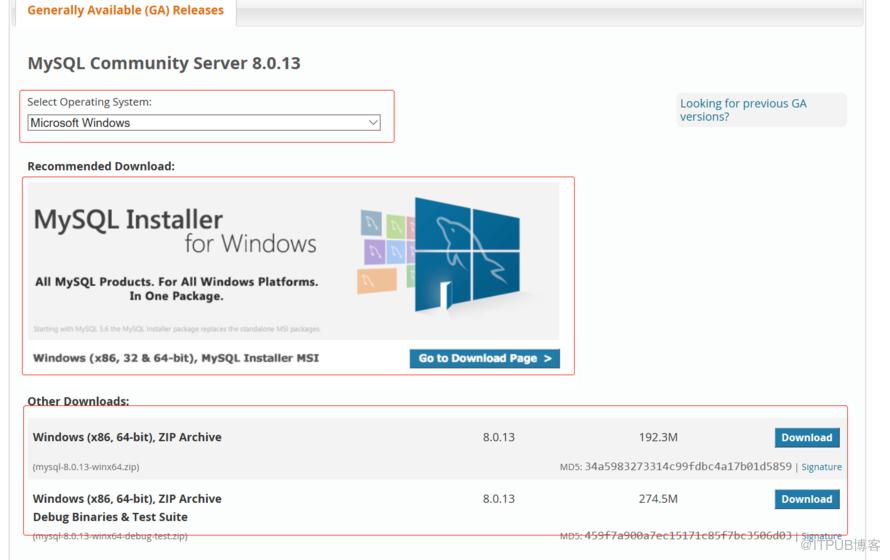Viewport: 890px width, 560px height.
Task: Click the size value '192.3M'
Action: pos(658,437)
